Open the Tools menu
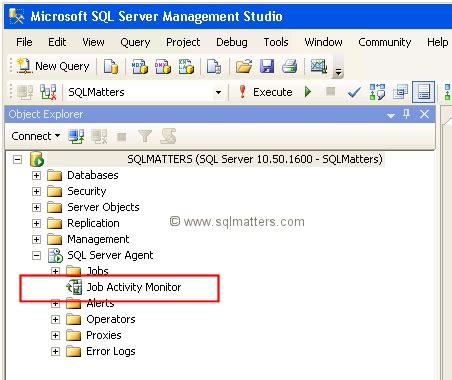This screenshot has width=452, height=380. pyautogui.click(x=276, y=42)
